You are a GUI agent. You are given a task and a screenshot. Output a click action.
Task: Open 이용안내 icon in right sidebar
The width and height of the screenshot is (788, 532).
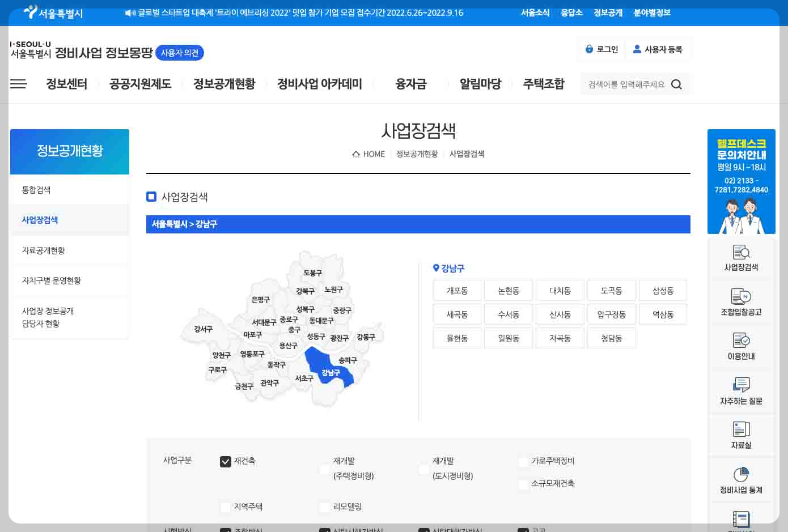point(741,341)
